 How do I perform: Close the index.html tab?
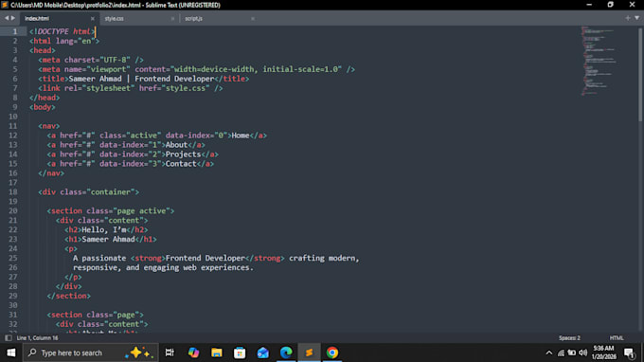point(93,19)
